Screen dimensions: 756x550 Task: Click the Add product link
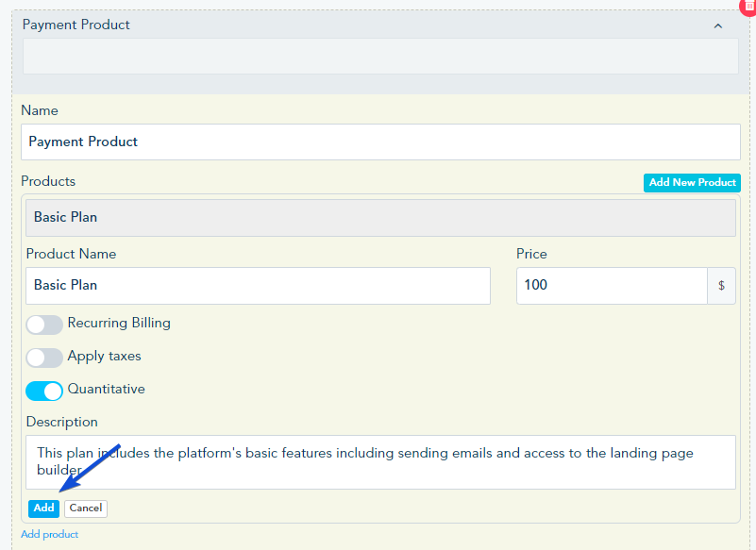[x=49, y=535]
